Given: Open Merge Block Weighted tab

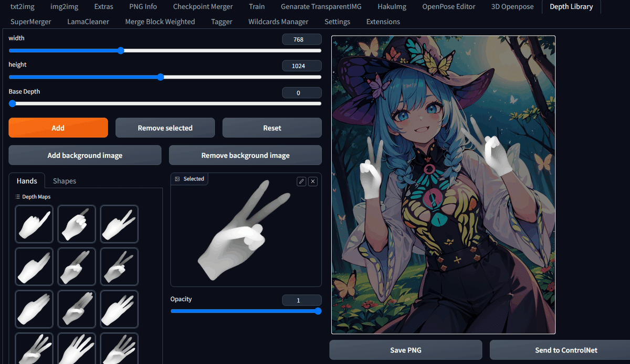Looking at the screenshot, I should coord(160,22).
